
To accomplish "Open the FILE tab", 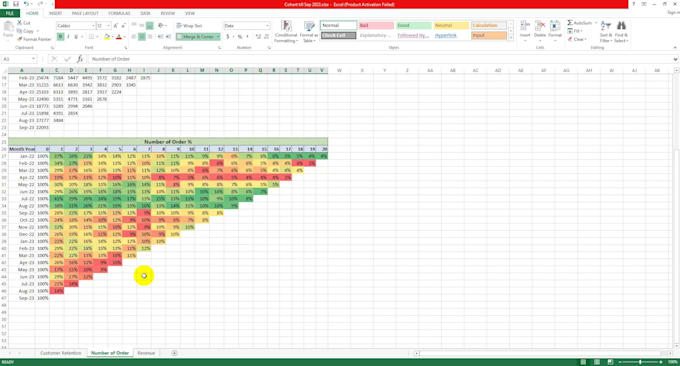I will tap(10, 13).
